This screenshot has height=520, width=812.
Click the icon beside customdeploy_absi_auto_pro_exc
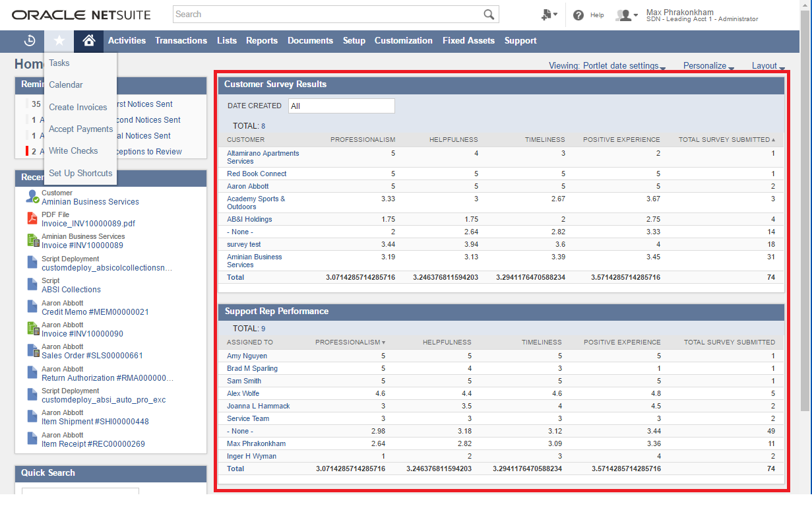[32, 395]
